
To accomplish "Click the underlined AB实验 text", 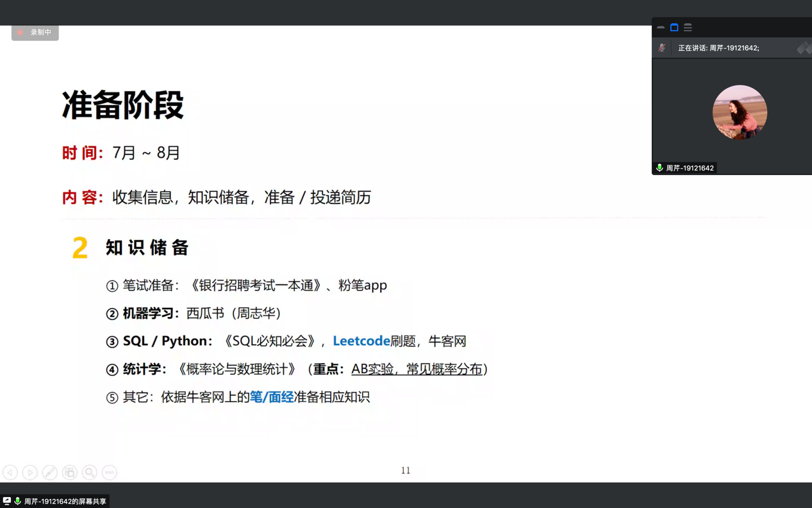I will point(372,369).
